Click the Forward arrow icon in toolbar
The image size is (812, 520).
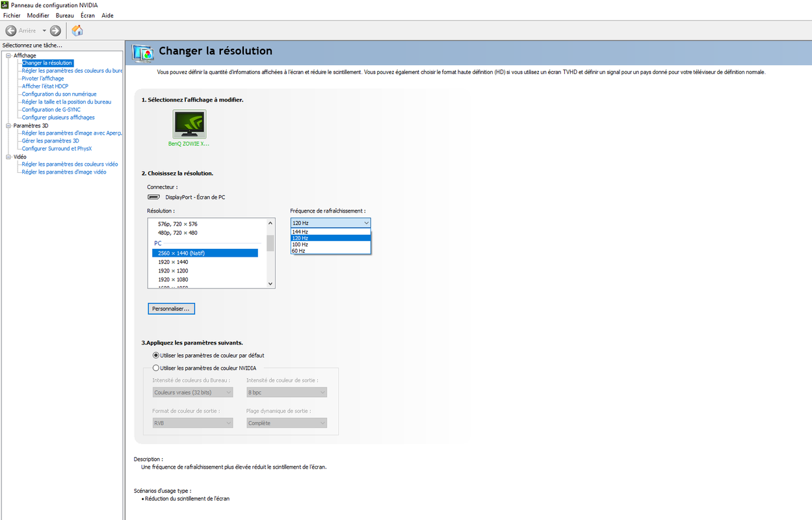55,31
